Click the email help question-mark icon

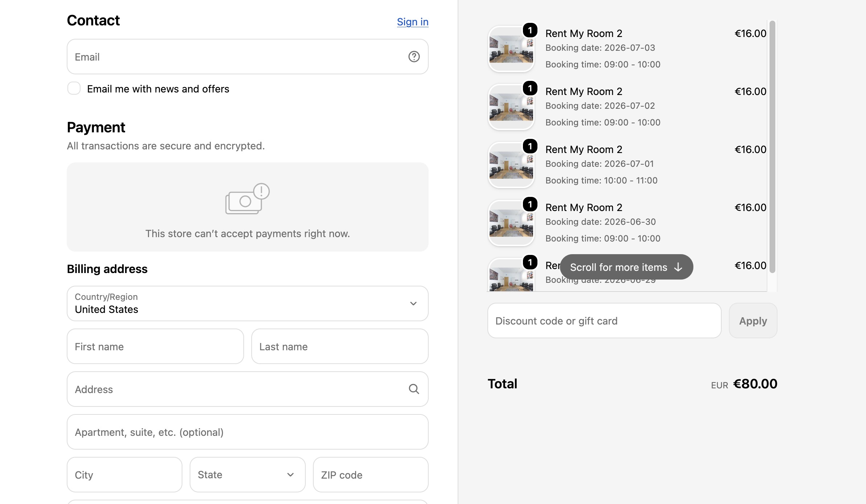[414, 57]
